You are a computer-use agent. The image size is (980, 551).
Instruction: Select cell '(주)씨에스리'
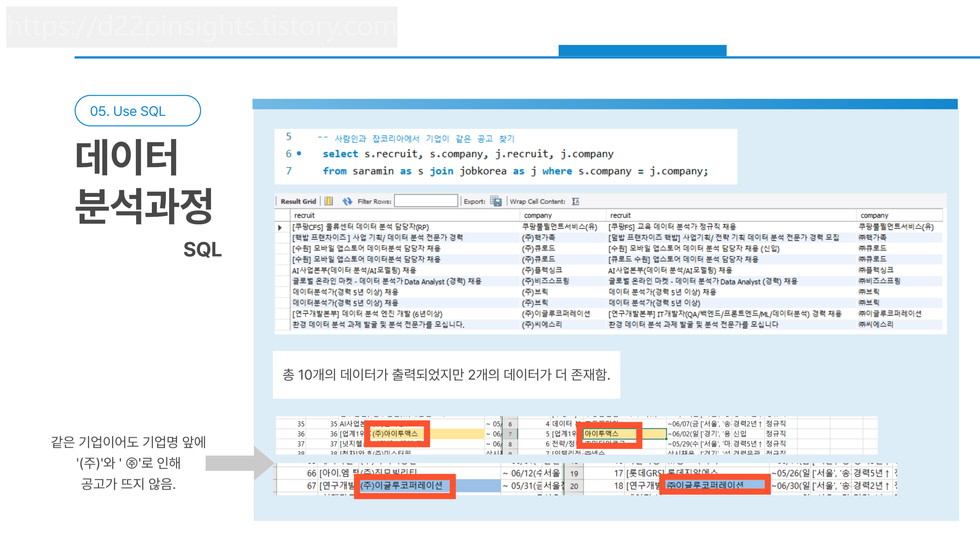[542, 325]
